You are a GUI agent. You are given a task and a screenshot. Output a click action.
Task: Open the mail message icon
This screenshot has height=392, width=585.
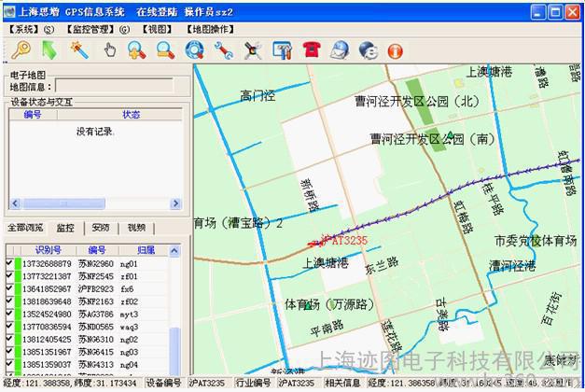point(340,50)
